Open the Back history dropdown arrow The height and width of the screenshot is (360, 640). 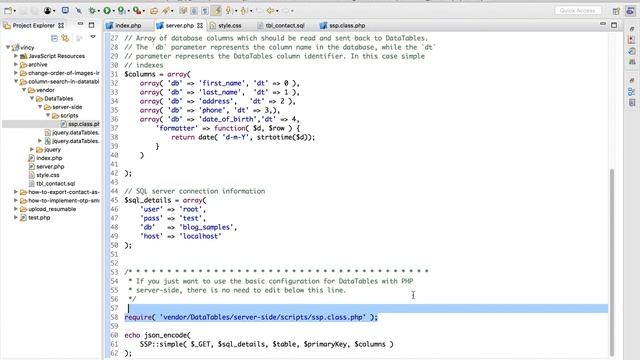point(277,11)
